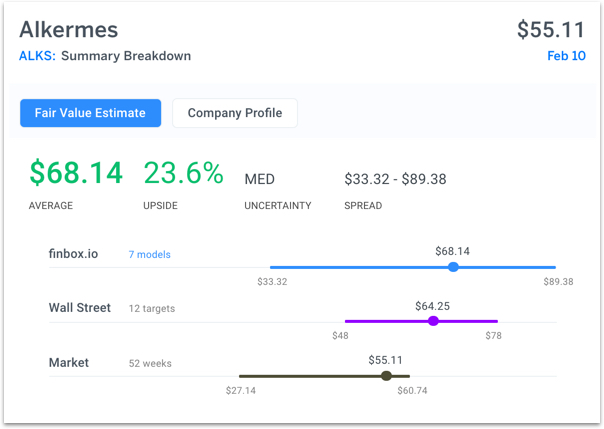Click the MED uncertainty value
The image size is (604, 429).
(260, 179)
